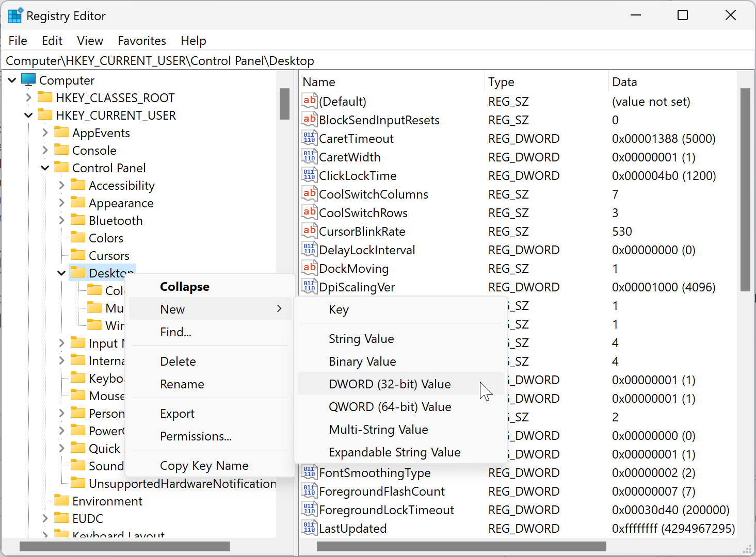Click the registry path address bar
Viewport: 756px width, 557px height.
(x=378, y=61)
